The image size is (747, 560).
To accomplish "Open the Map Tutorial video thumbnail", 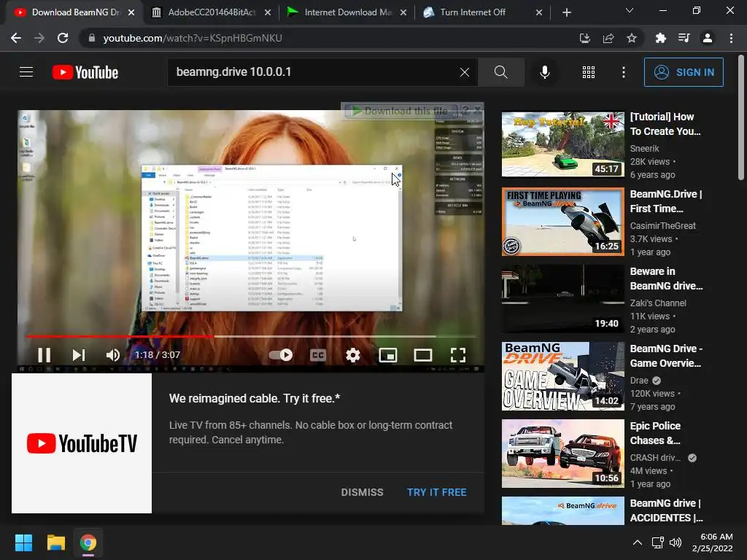I will (x=562, y=144).
